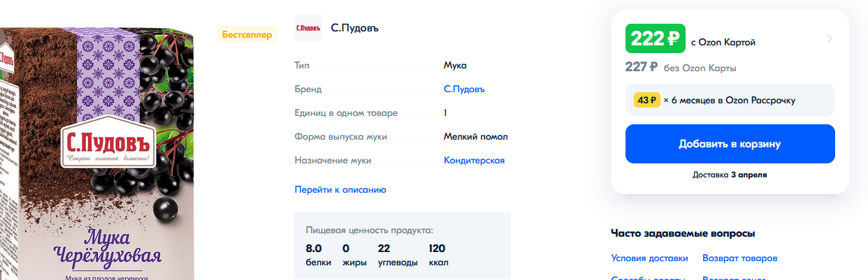
Task: Open the С.Пудовъ link in Бренд row
Action: point(464,89)
